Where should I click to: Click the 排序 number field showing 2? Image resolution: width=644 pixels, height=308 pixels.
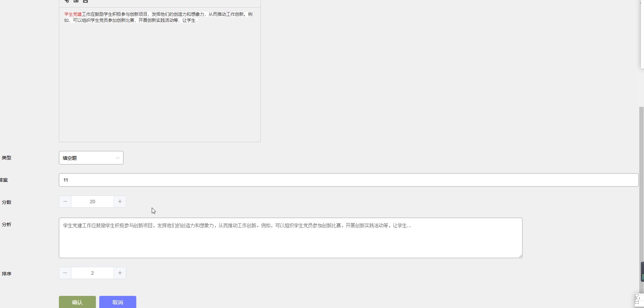(x=93, y=273)
